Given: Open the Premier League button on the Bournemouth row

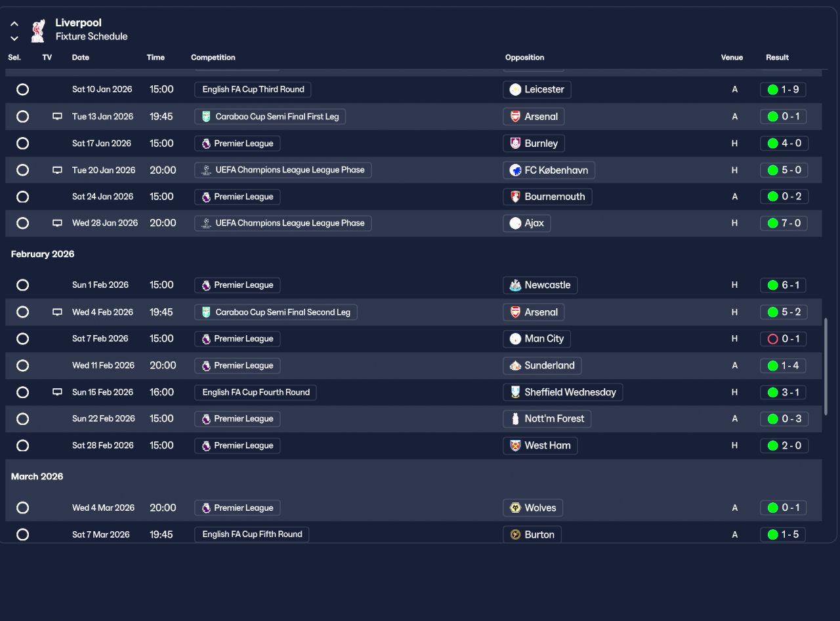Looking at the screenshot, I should click(x=237, y=197).
